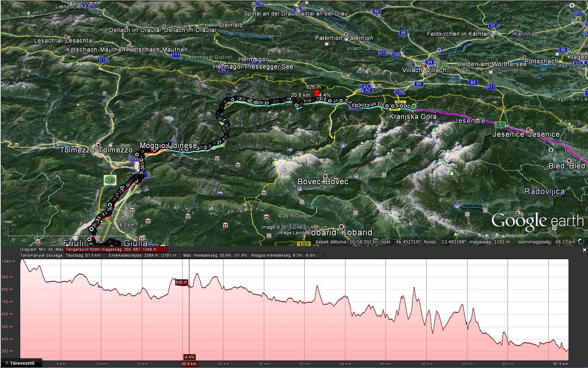The width and height of the screenshot is (588, 368).
Task: Click the road 85 shield
Action: (419, 84)
